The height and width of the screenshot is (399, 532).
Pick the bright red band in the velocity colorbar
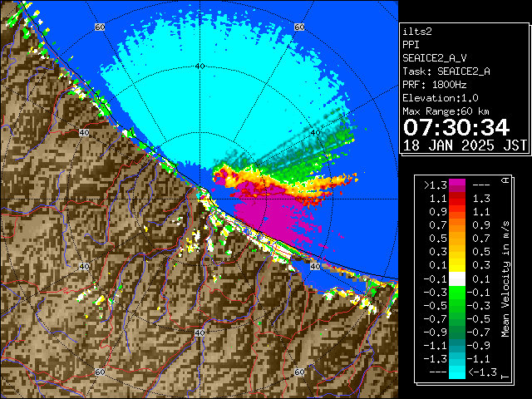coord(457,205)
